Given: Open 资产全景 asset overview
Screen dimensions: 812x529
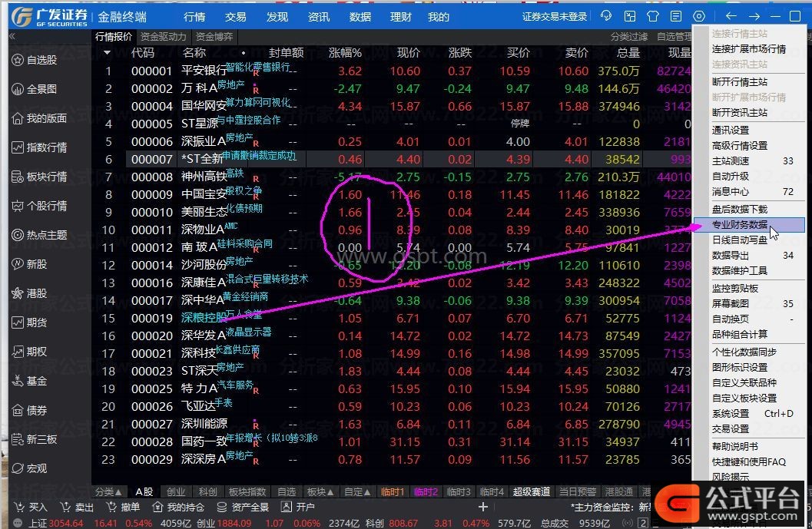Looking at the screenshot, I should 242,508.
